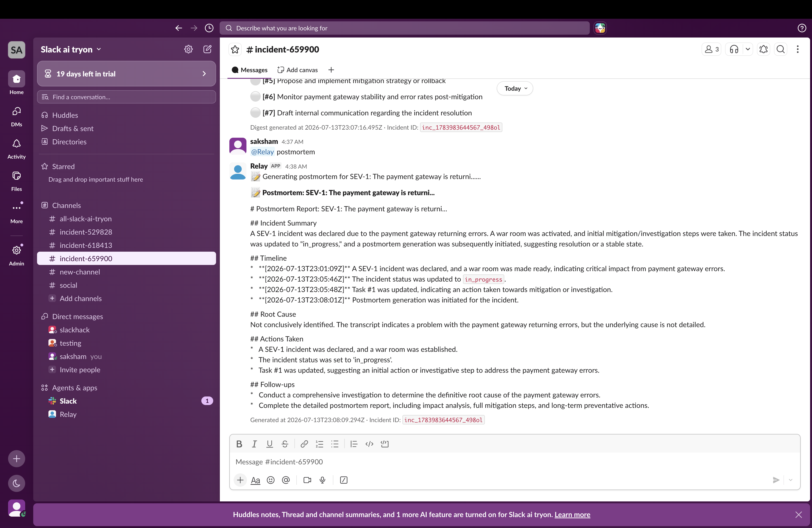Screen dimensions: 812x528
Task: Start a huddle with headphones icon
Action: 734,49
